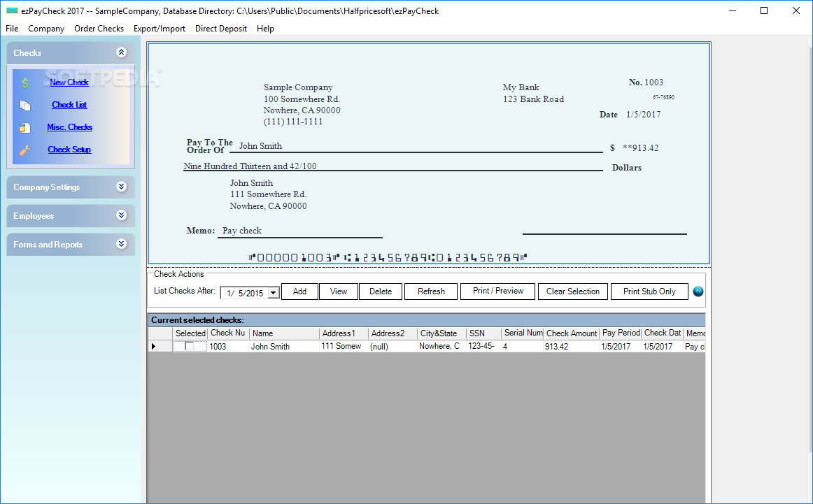Open the List Checks After date dropdown
This screenshot has width=813, height=504.
click(x=274, y=293)
